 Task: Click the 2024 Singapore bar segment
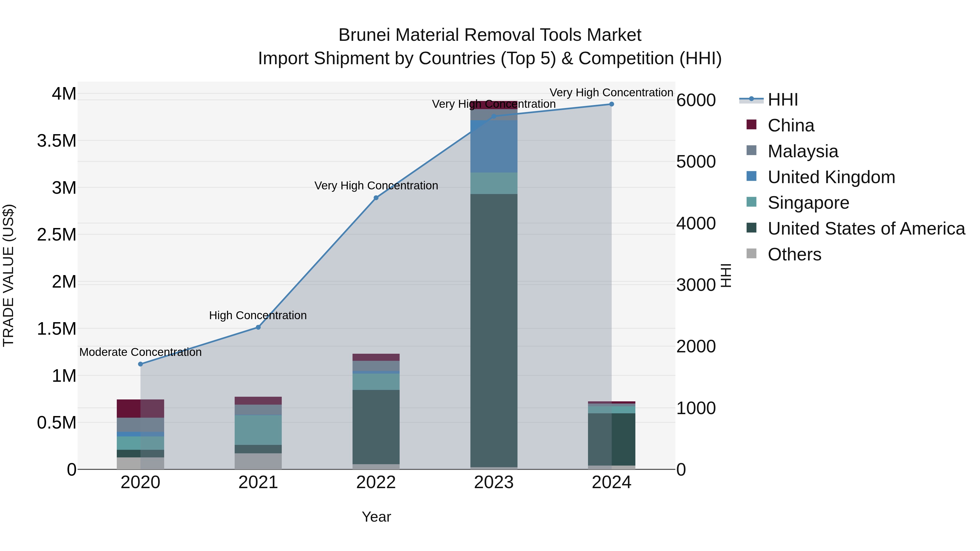(611, 410)
